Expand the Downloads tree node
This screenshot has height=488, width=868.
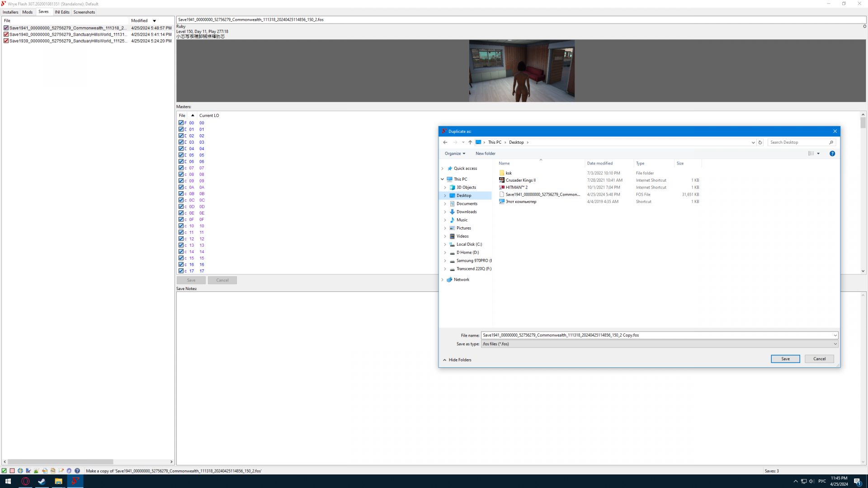(x=445, y=212)
